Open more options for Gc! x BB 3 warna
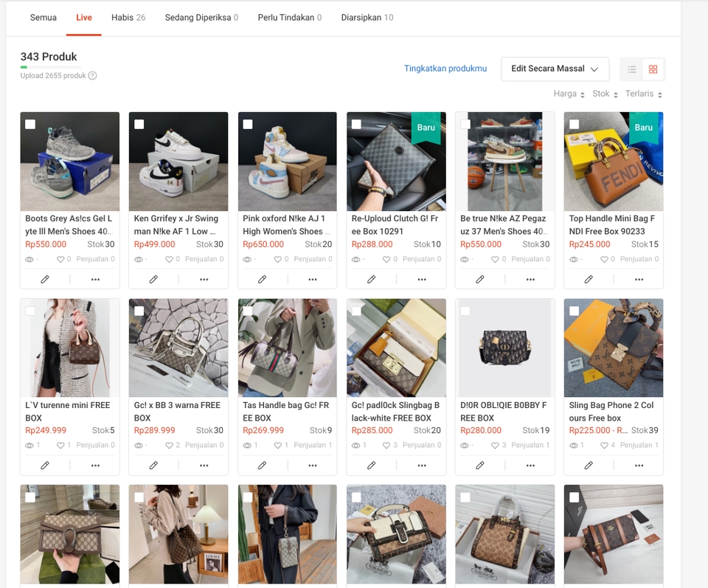The image size is (708, 588). point(204,465)
